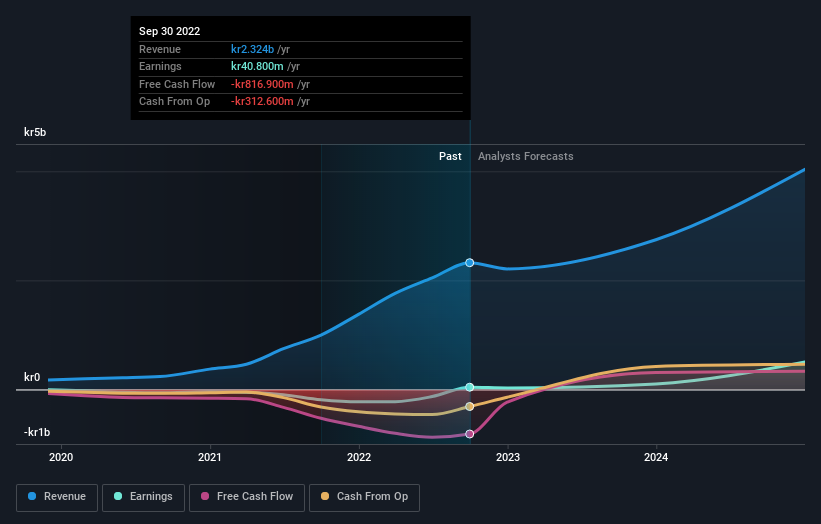
Task: Click the 2023 x-axis label
Action: pyautogui.click(x=507, y=458)
